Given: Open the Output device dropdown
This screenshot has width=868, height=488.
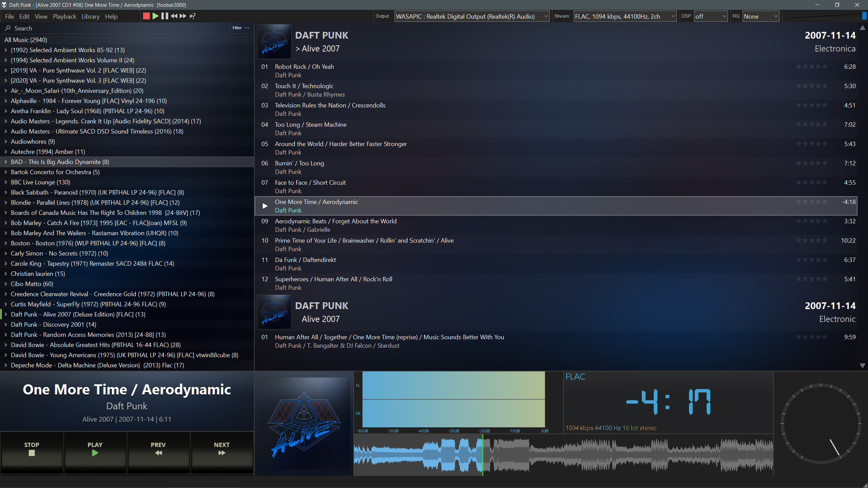Looking at the screenshot, I should (472, 16).
